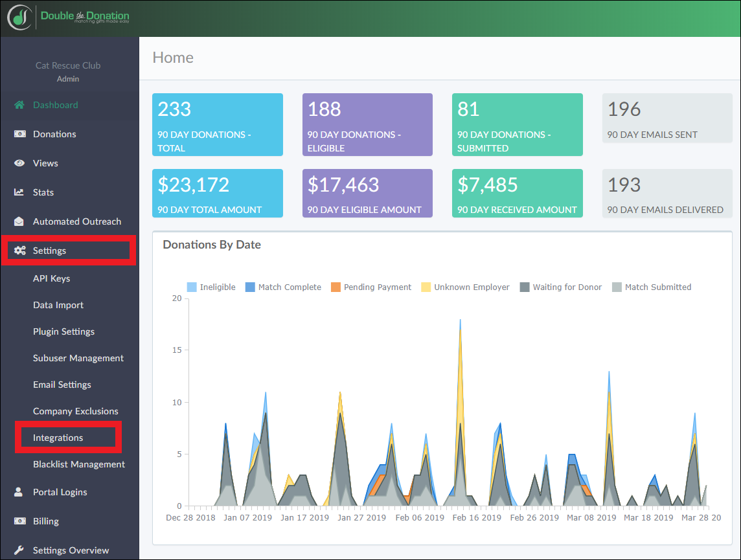Click the 193 emails delivered card

click(x=667, y=193)
